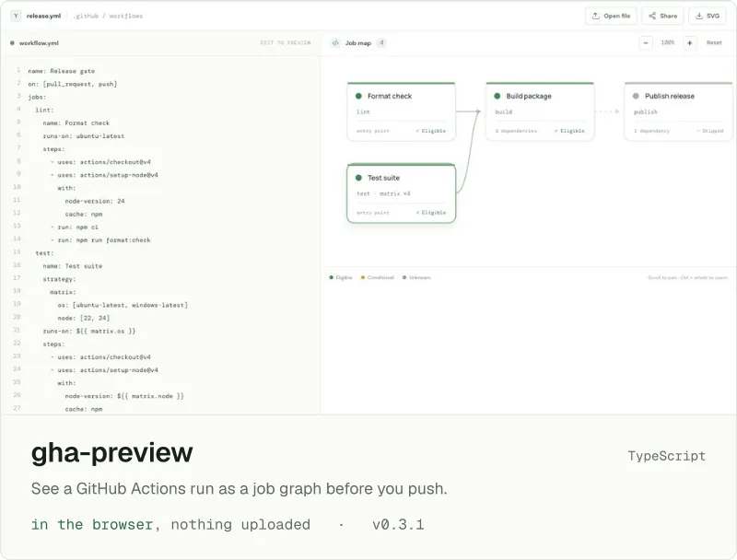The height and width of the screenshot is (560, 737).
Task: Select the Format check job card
Action: (402, 111)
